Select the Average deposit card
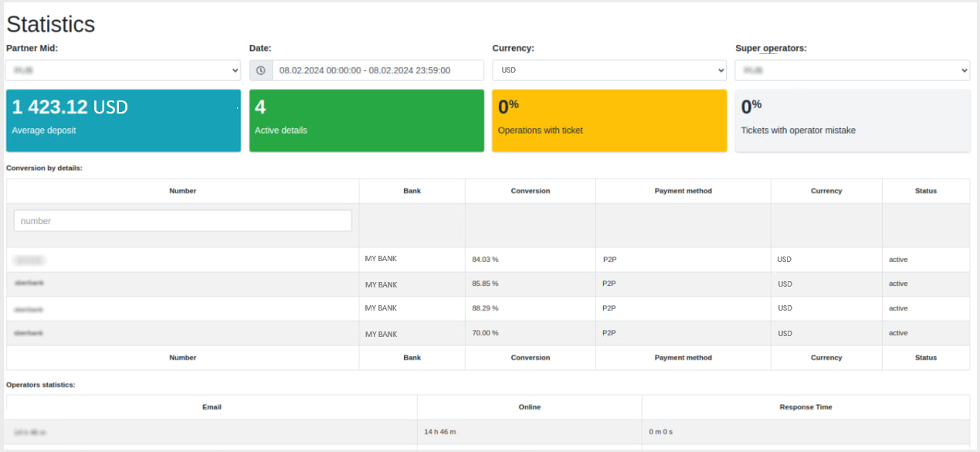The height and width of the screenshot is (452, 980). [124, 121]
